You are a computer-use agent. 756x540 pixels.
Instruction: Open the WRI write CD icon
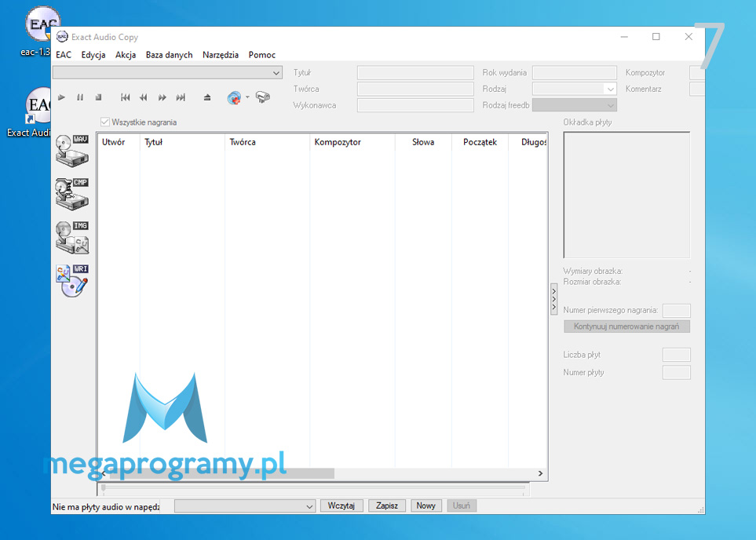72,280
